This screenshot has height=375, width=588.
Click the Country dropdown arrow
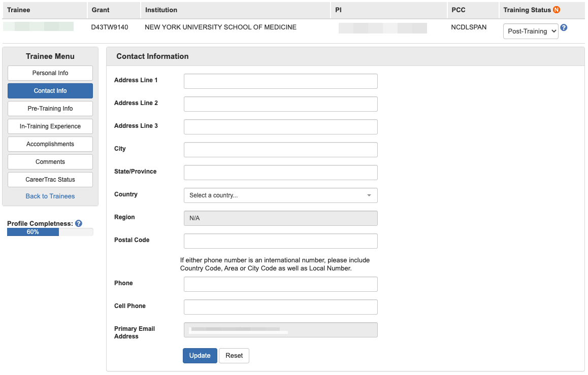pyautogui.click(x=369, y=195)
